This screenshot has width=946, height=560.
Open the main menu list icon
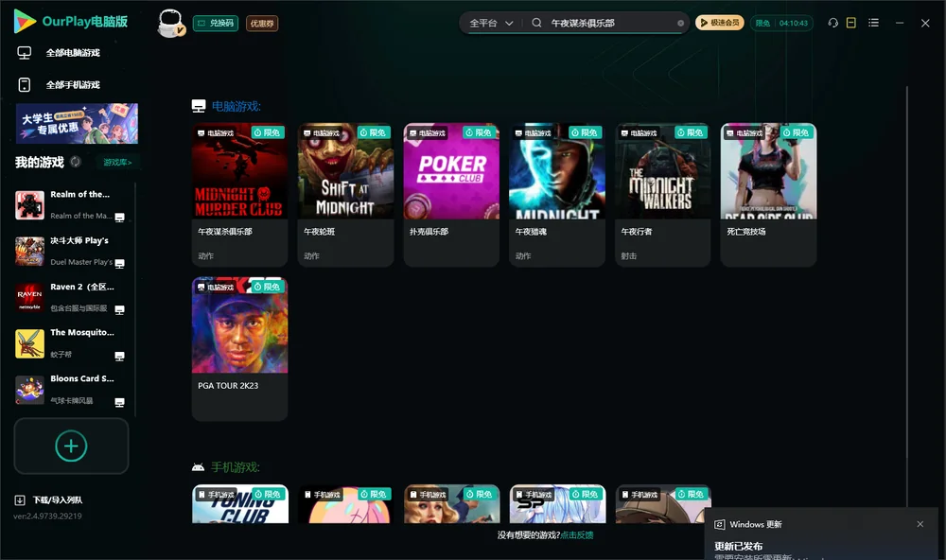pos(873,23)
